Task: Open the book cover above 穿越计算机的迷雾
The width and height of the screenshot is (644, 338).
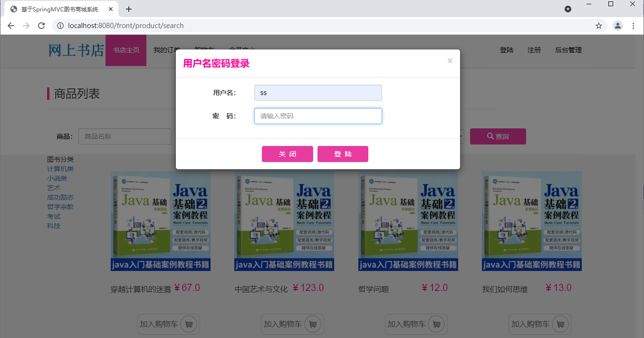Action: pyautogui.click(x=161, y=221)
